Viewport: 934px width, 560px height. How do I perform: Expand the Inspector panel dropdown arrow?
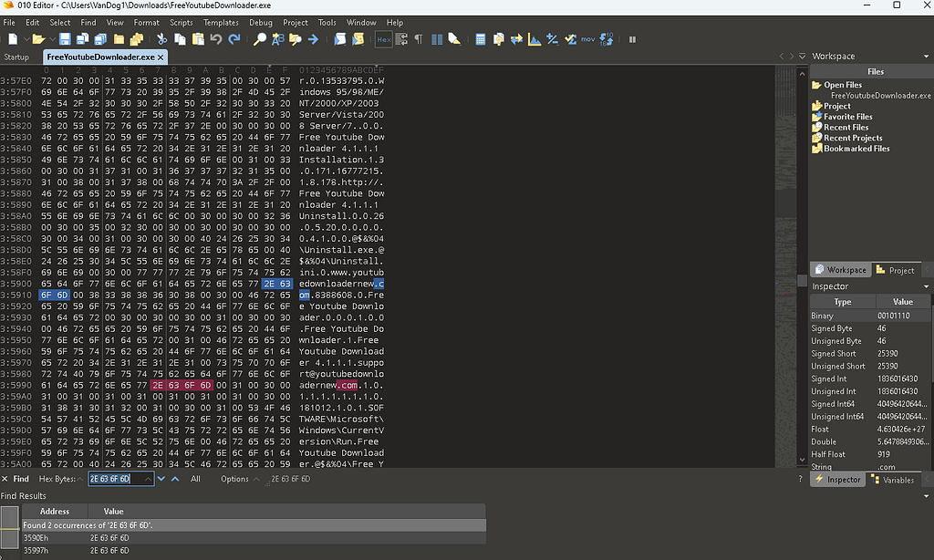point(927,286)
